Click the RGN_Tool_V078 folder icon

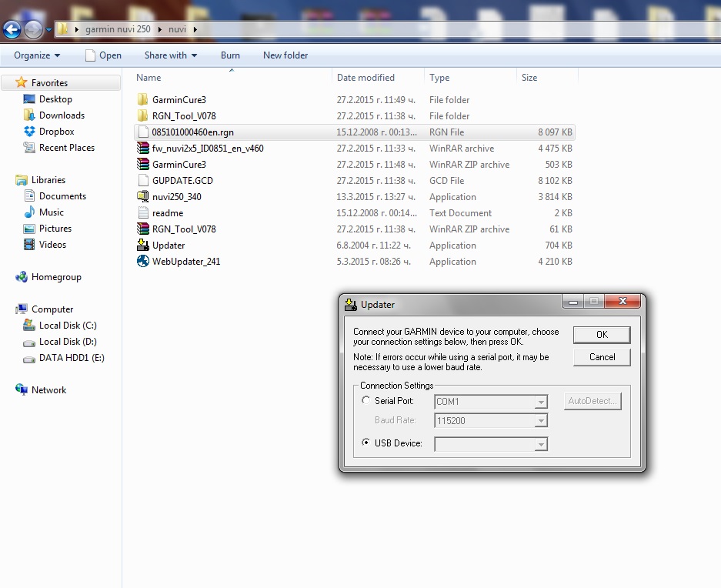pos(143,116)
